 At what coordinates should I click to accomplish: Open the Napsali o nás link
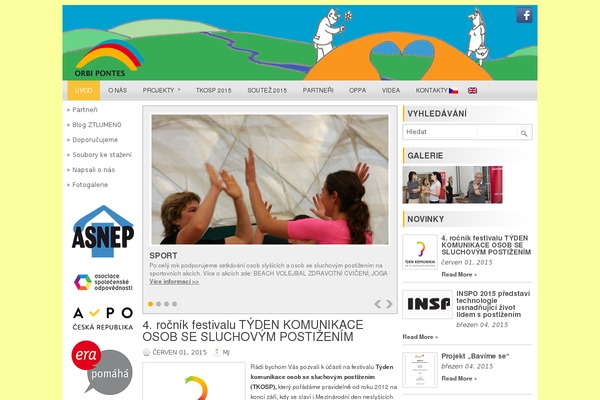[93, 170]
